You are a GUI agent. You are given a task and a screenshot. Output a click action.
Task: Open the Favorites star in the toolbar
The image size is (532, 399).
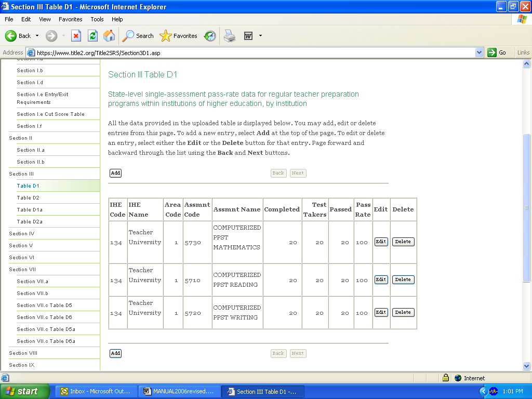(x=178, y=36)
